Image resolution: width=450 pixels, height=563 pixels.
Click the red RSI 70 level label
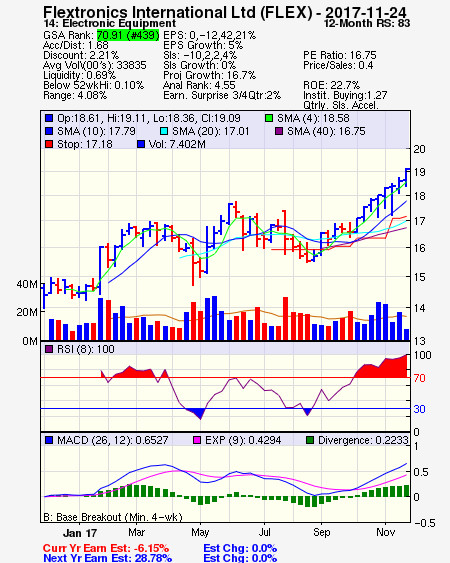(419, 378)
